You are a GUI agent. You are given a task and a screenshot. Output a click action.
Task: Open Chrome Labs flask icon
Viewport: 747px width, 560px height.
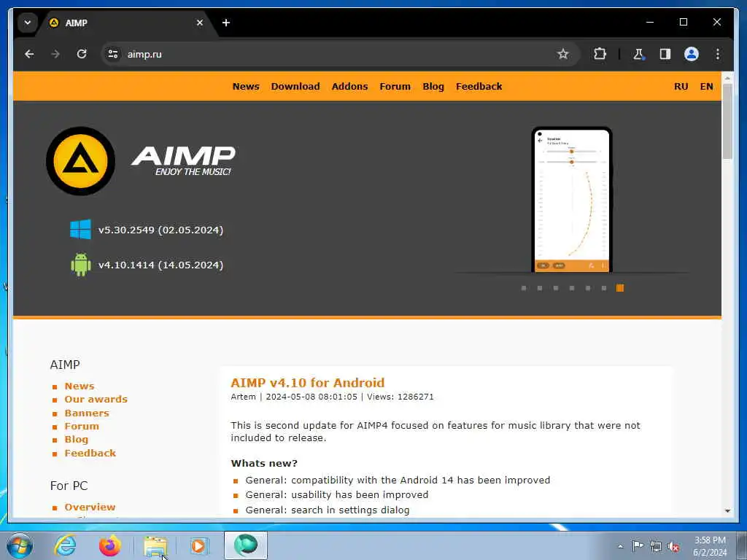pyautogui.click(x=638, y=54)
